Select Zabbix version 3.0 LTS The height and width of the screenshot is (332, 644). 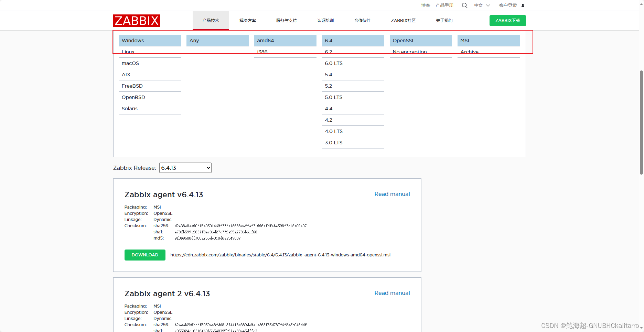[x=353, y=143]
